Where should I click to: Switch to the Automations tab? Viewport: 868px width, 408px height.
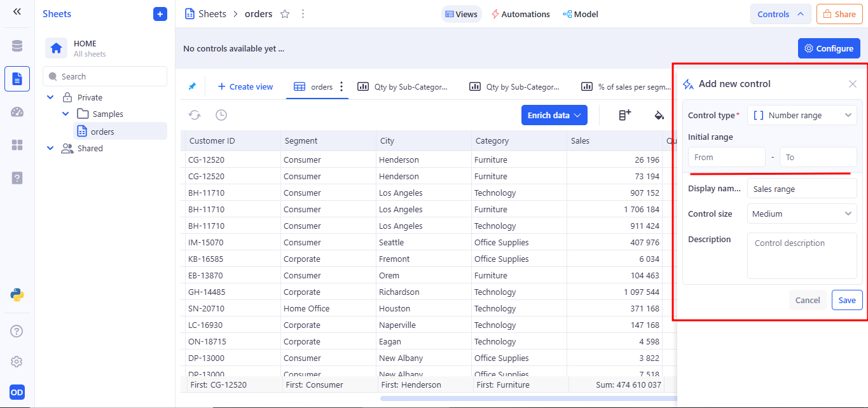coord(520,14)
